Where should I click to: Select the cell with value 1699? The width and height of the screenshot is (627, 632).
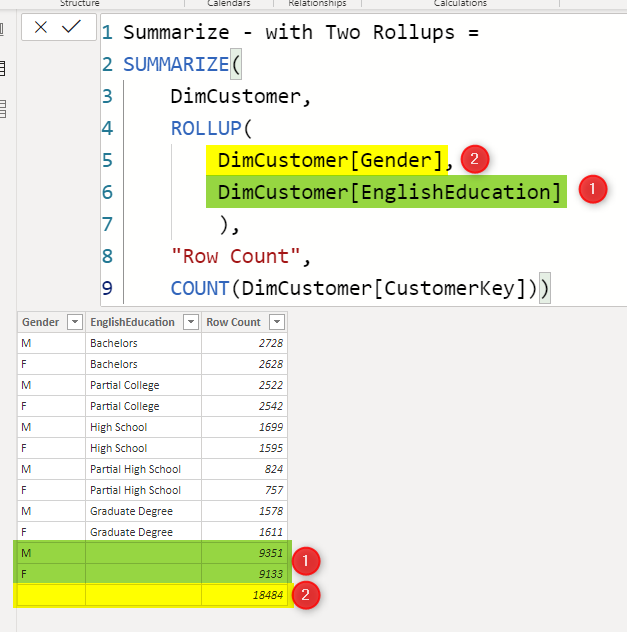point(244,427)
